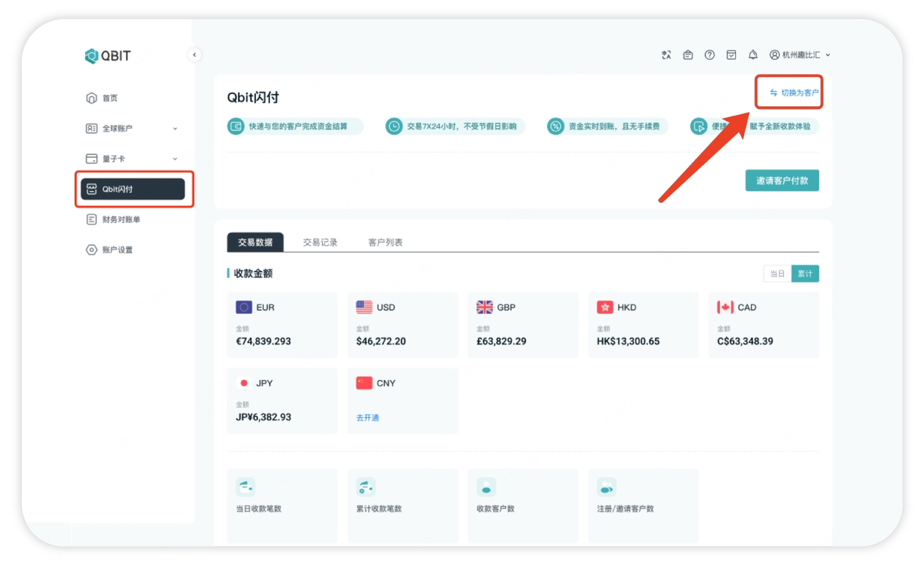Click the 量子卡 card icon

(x=92, y=159)
